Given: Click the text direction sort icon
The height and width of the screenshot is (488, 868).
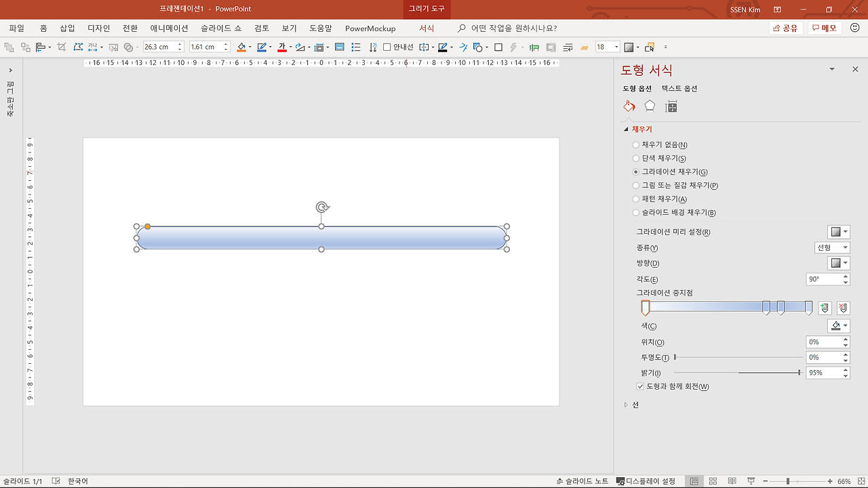Looking at the screenshot, I should coord(372,47).
